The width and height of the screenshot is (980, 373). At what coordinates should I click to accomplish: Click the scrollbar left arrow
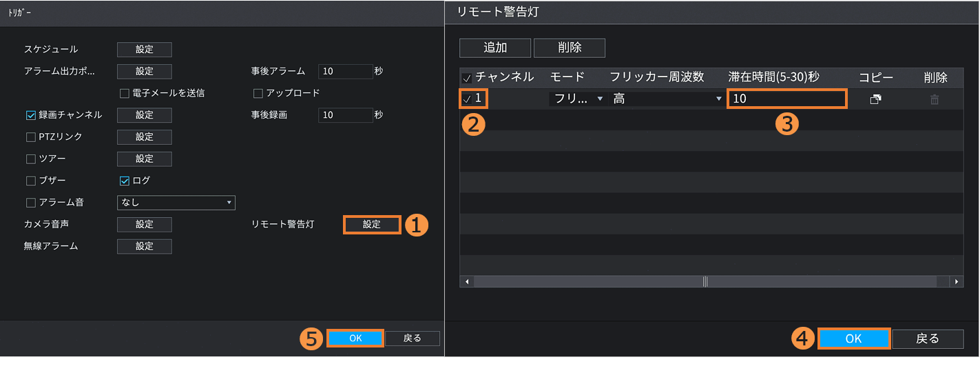point(467,281)
